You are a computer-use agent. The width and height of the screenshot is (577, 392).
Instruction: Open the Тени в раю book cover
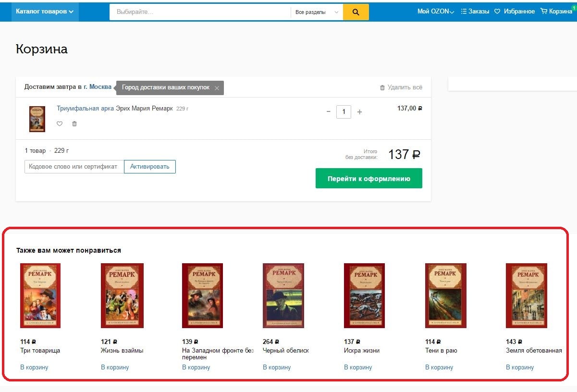coord(446,295)
